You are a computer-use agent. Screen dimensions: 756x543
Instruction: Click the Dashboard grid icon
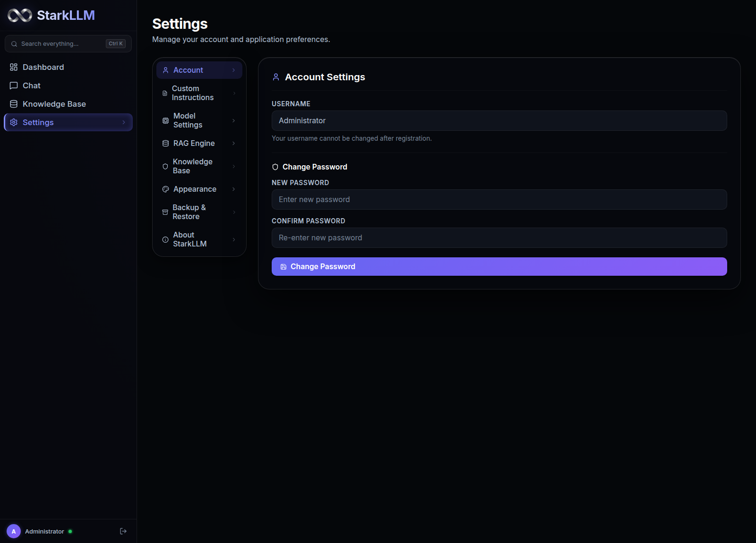tap(14, 67)
